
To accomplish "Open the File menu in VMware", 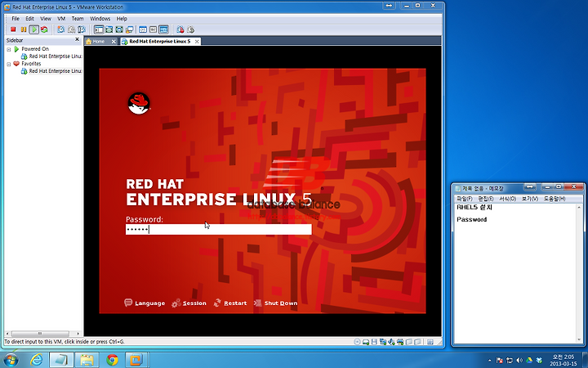I will [16, 18].
